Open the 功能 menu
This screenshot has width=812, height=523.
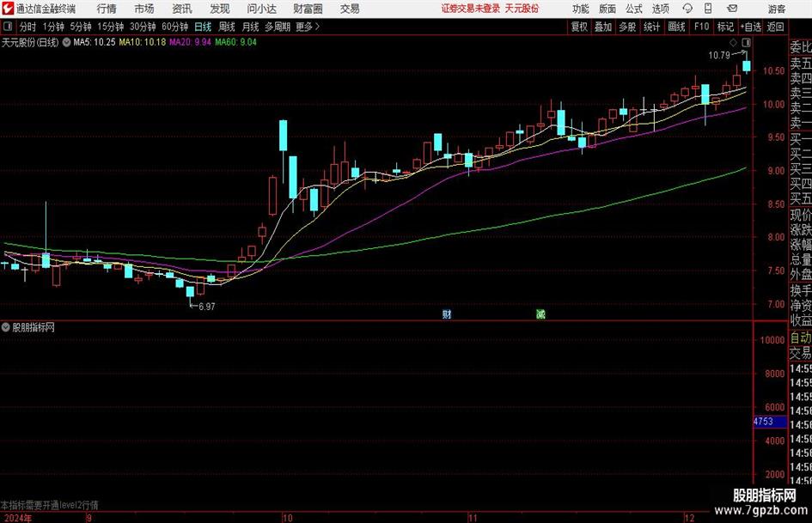coord(581,9)
